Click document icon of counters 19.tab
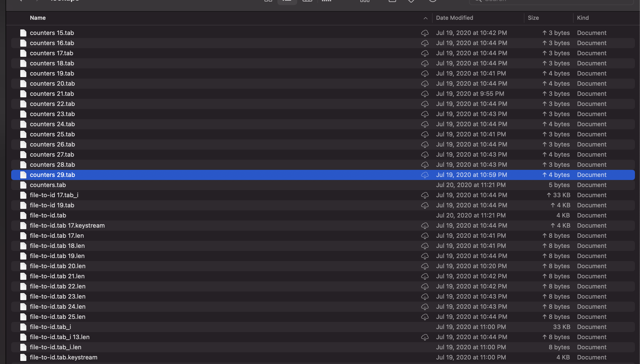Screen dimensions: 640x364 23,74
